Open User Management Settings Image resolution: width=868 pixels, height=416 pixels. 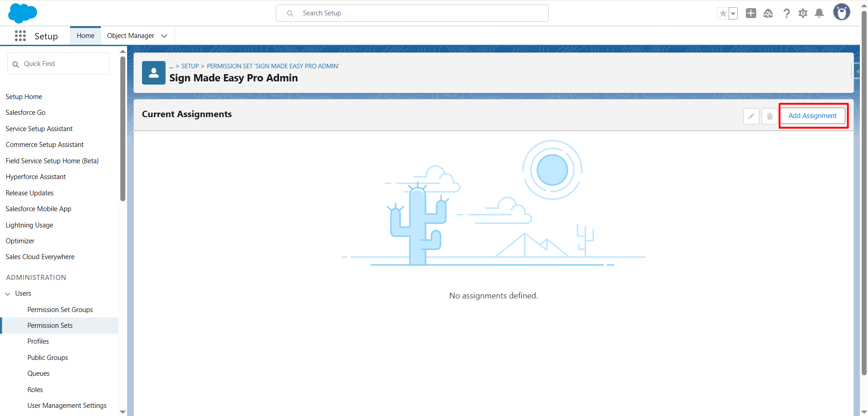[x=67, y=406]
